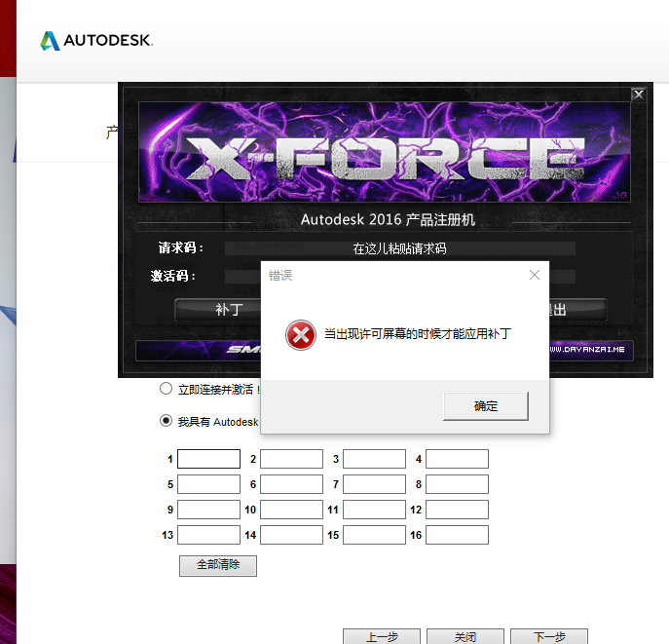Click activation code box 14

pyautogui.click(x=291, y=535)
